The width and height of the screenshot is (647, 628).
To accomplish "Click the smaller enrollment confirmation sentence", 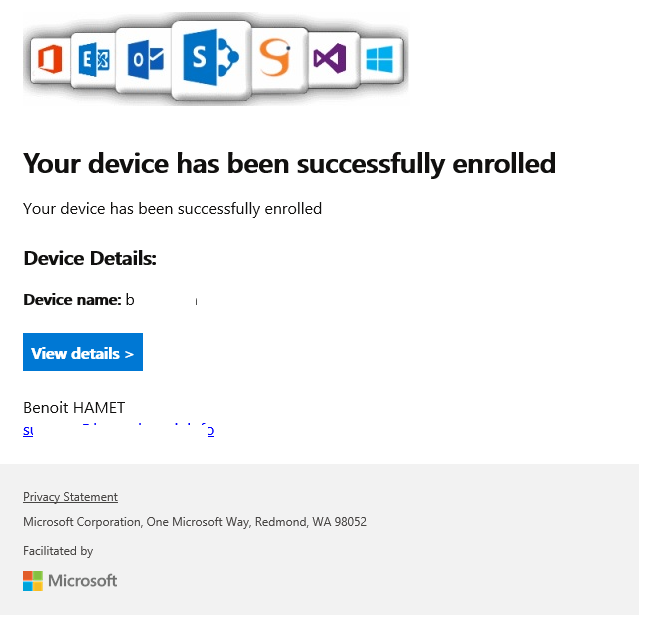I will [x=172, y=209].
